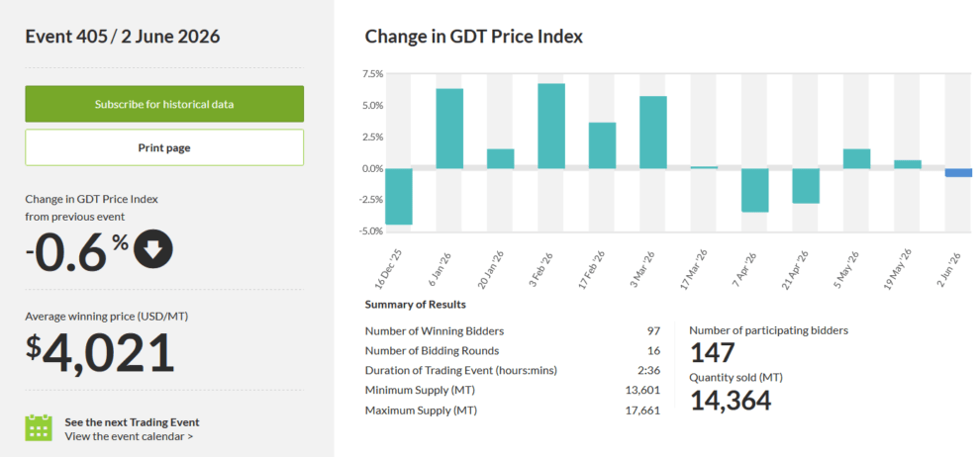Click the 7.5% y-axis label

click(374, 73)
